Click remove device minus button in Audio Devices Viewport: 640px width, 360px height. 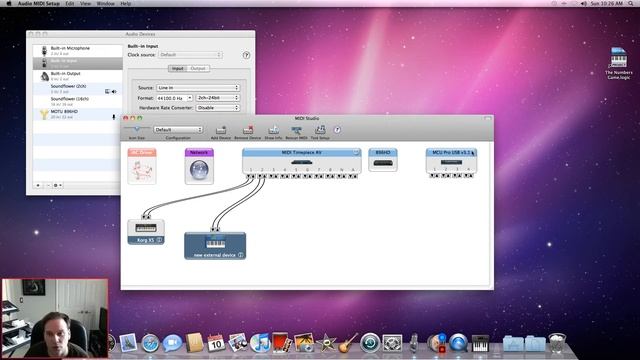click(x=48, y=185)
